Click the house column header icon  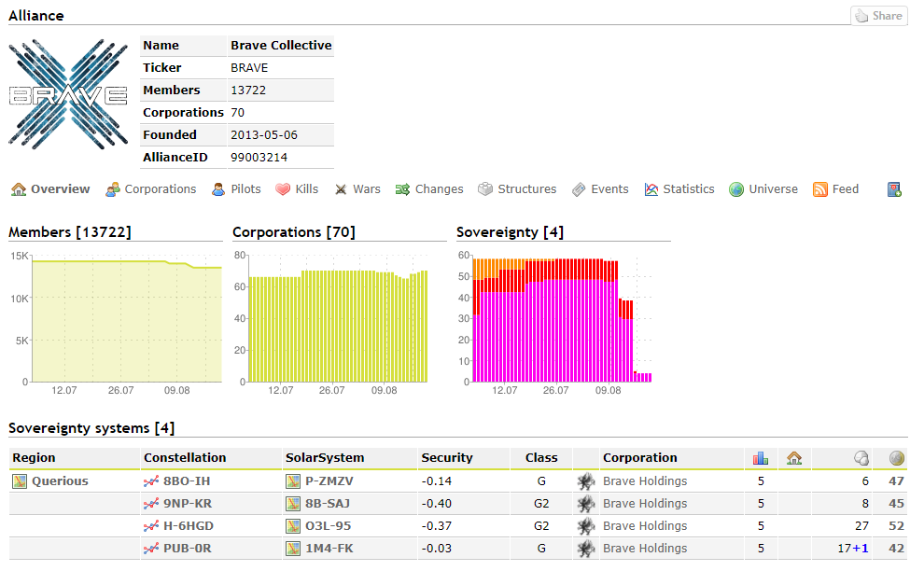pyautogui.click(x=793, y=458)
